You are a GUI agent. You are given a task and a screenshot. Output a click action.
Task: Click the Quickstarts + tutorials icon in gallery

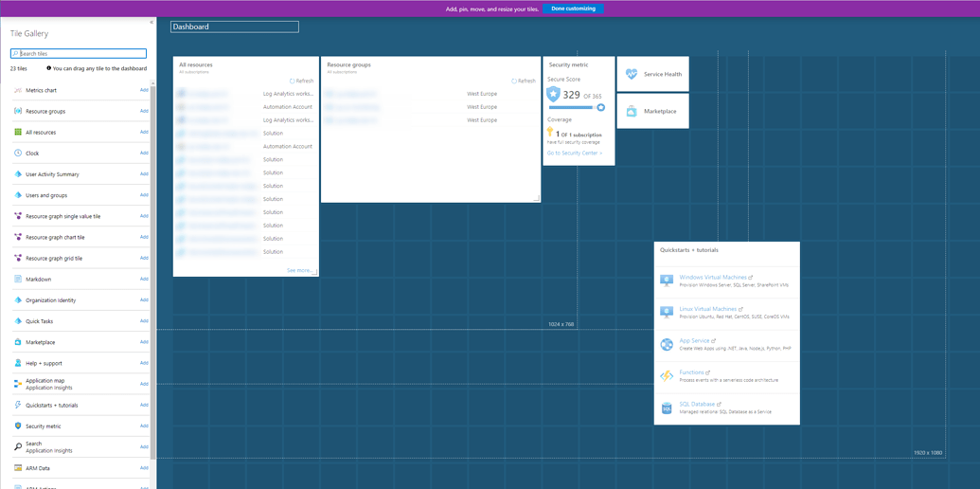pyautogui.click(x=17, y=405)
